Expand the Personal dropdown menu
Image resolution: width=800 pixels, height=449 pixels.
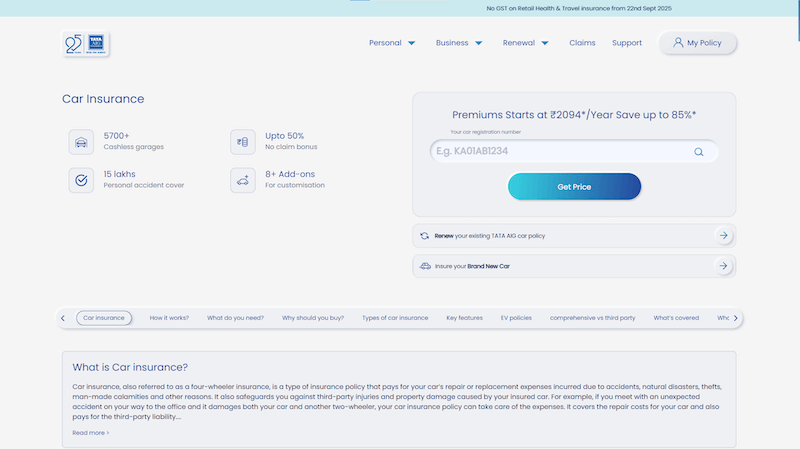coord(392,43)
